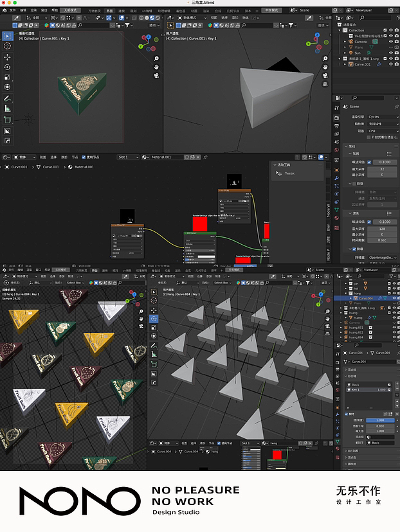Remove a shape key with the minus button

click(x=397, y=389)
